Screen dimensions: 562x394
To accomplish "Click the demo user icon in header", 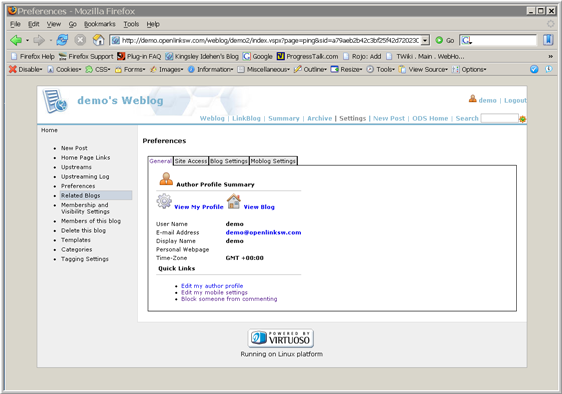I will [x=473, y=99].
